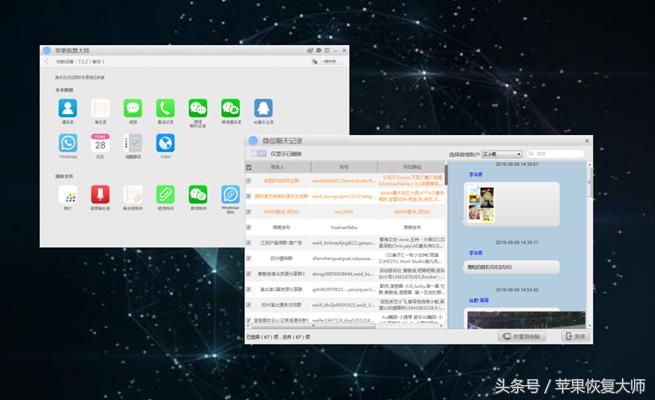Open the red Voice Memos icon
This screenshot has height=400, width=655.
pos(100,193)
